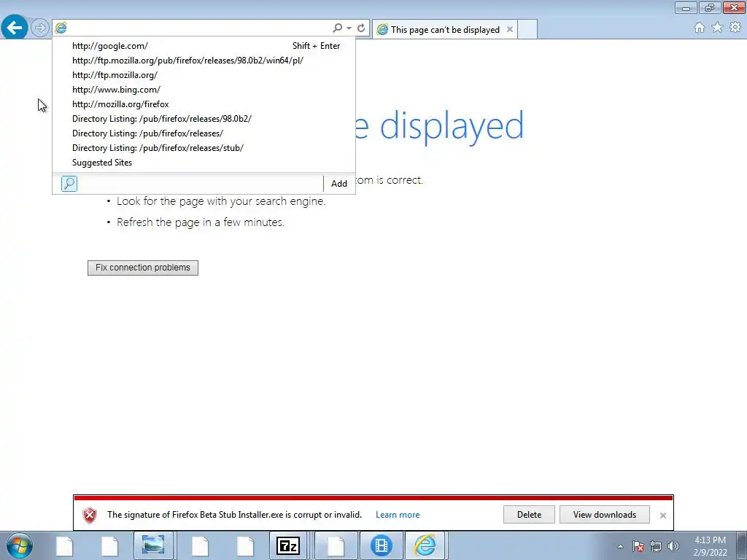This screenshot has height=560, width=747.
Task: Click the address bar search magnifier
Action: 337,28
